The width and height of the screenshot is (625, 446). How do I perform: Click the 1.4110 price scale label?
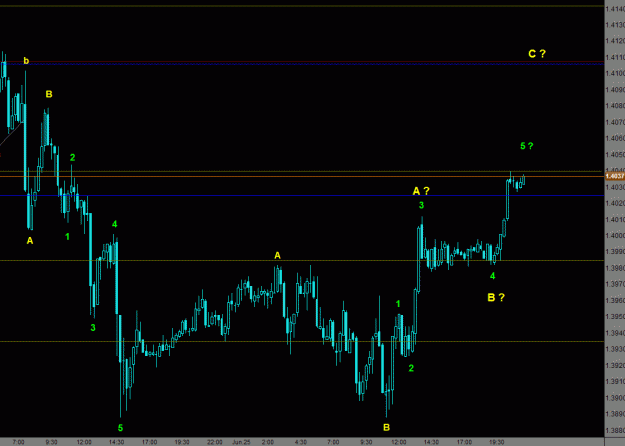(615, 57)
